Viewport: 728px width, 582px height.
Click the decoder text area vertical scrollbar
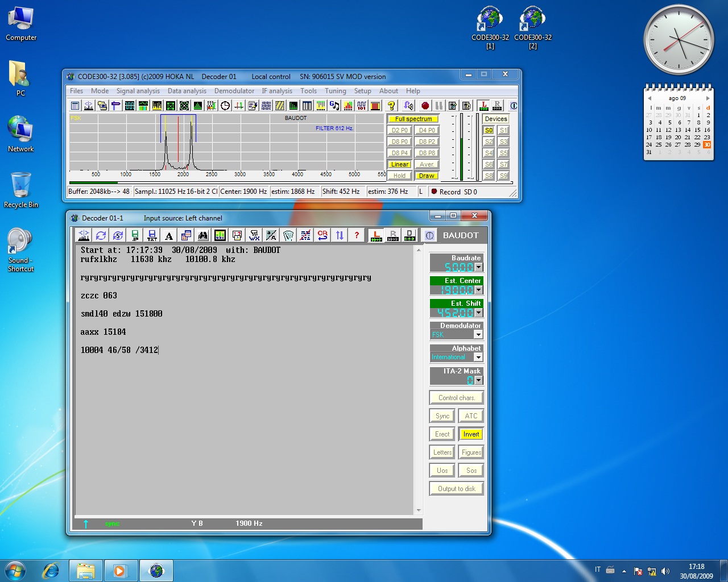[x=419, y=380]
